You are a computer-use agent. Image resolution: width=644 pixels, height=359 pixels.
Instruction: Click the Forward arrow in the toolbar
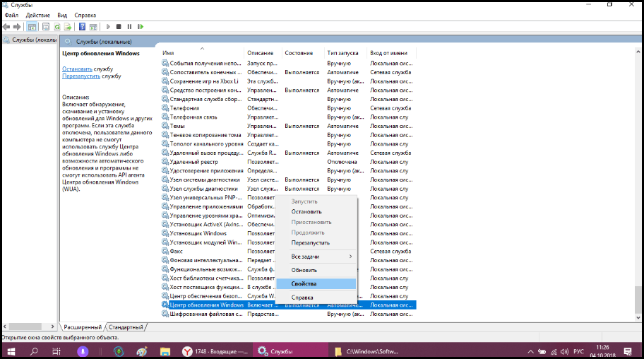[17, 27]
